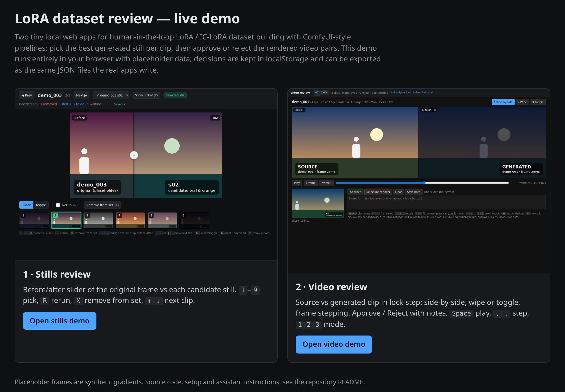The width and height of the screenshot is (565, 392).
Task: Grab the before/after divider handle
Action: tap(134, 155)
